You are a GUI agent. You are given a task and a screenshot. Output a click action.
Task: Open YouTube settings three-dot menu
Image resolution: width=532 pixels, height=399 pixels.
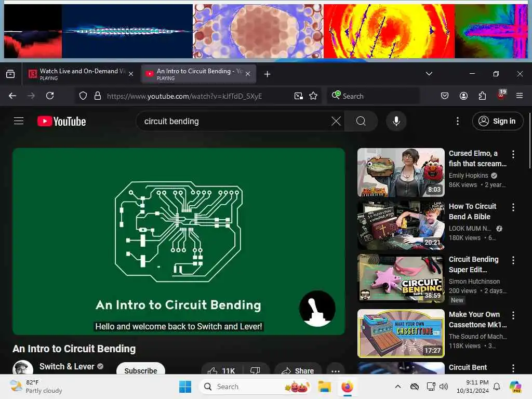[x=457, y=121]
